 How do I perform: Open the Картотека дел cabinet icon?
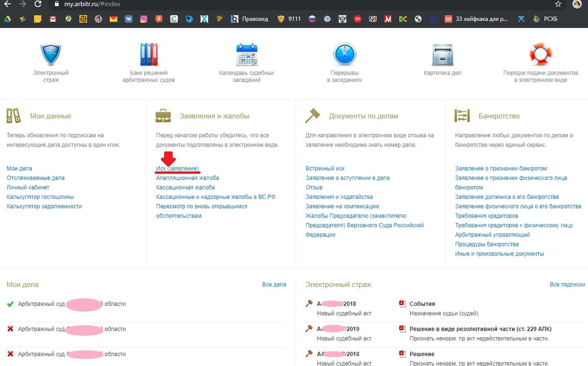tap(442, 54)
